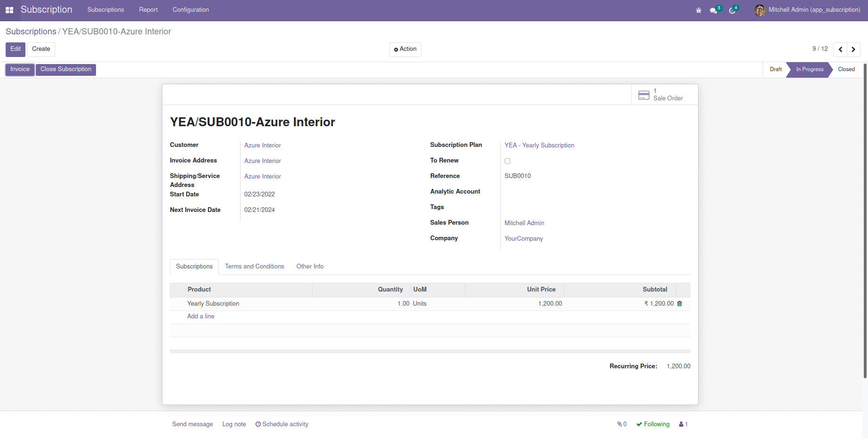Click the Close Subscription button
The height and width of the screenshot is (438, 868).
tap(66, 70)
